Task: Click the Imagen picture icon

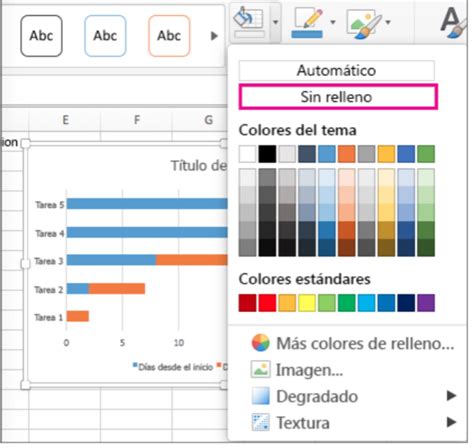Action: (x=260, y=369)
